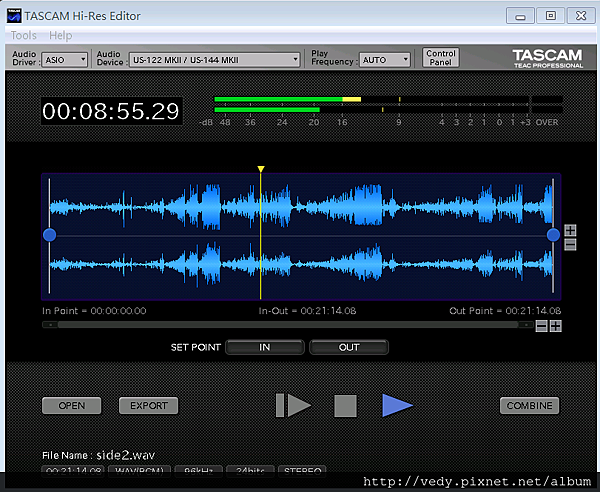Click the file name side2.wav
This screenshot has height=492, width=600.
pos(126,455)
